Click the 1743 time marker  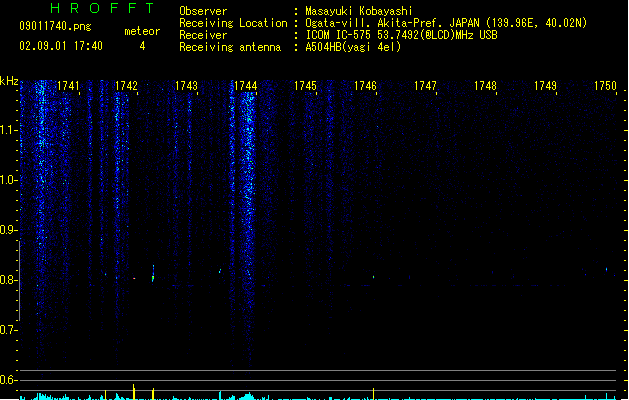pyautogui.click(x=186, y=86)
